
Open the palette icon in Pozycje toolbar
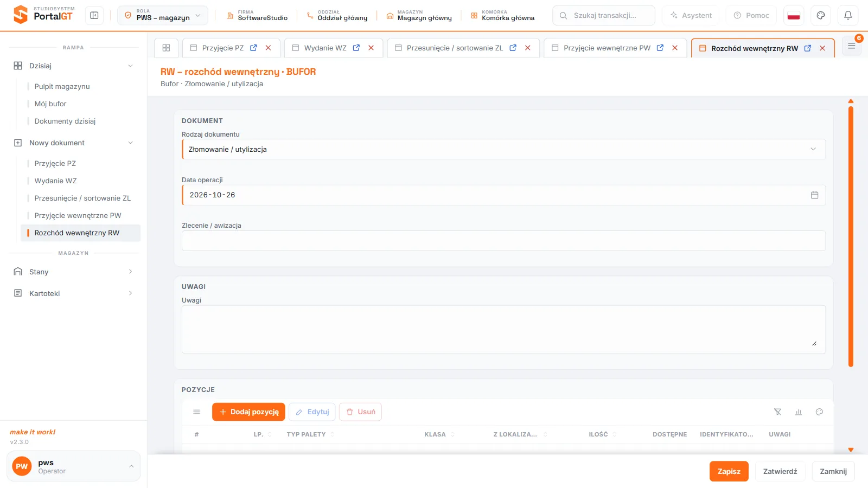click(x=819, y=412)
